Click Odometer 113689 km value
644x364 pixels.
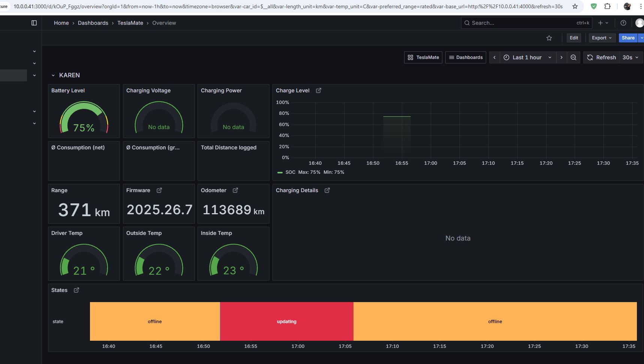point(234,210)
